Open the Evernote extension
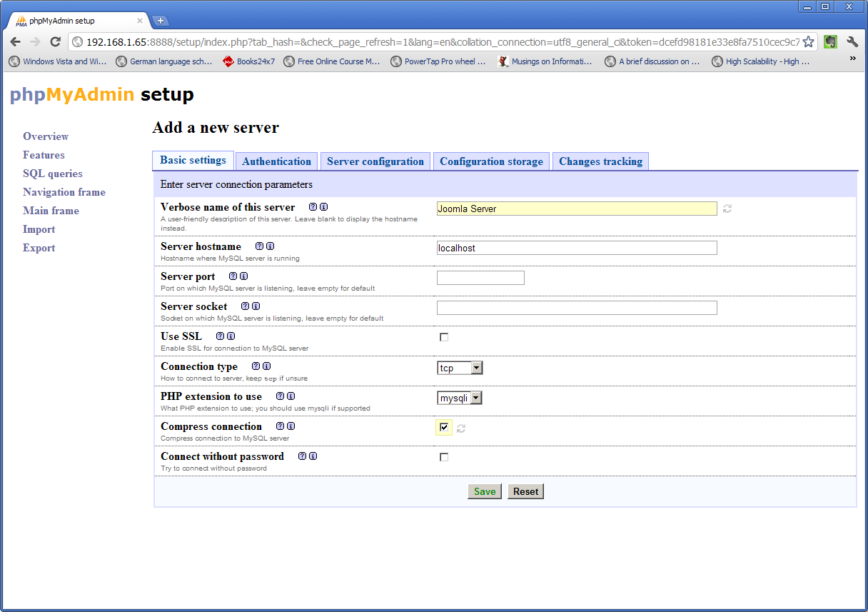The width and height of the screenshot is (868, 612). click(830, 42)
